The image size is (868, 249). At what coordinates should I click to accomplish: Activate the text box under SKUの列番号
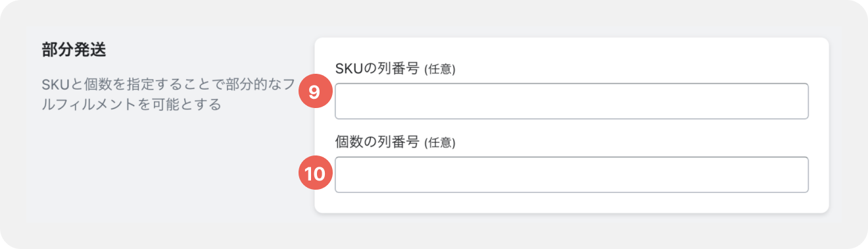coord(571,101)
